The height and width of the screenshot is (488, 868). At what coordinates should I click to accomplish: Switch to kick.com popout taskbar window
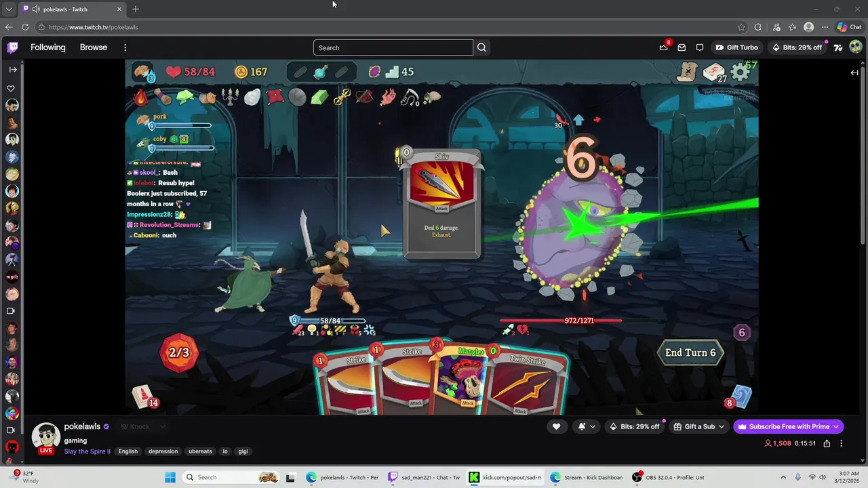click(505, 477)
